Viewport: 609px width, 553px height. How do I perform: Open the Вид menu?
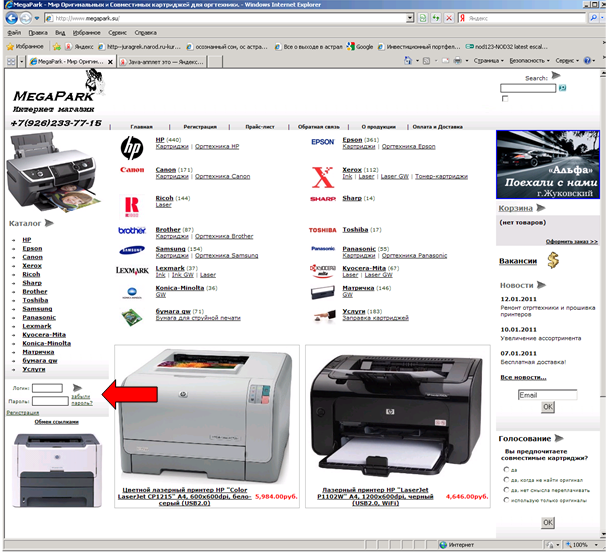pyautogui.click(x=60, y=33)
